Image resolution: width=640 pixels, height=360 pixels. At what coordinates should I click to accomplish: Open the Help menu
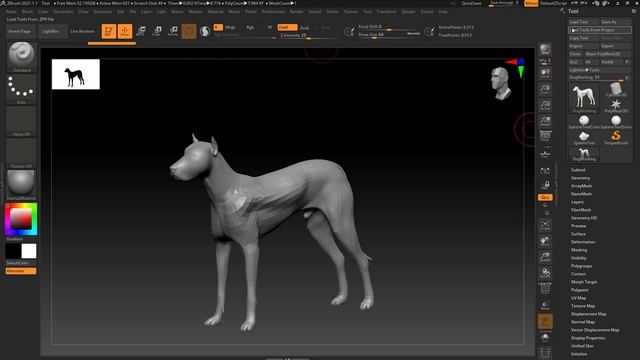(x=443, y=11)
